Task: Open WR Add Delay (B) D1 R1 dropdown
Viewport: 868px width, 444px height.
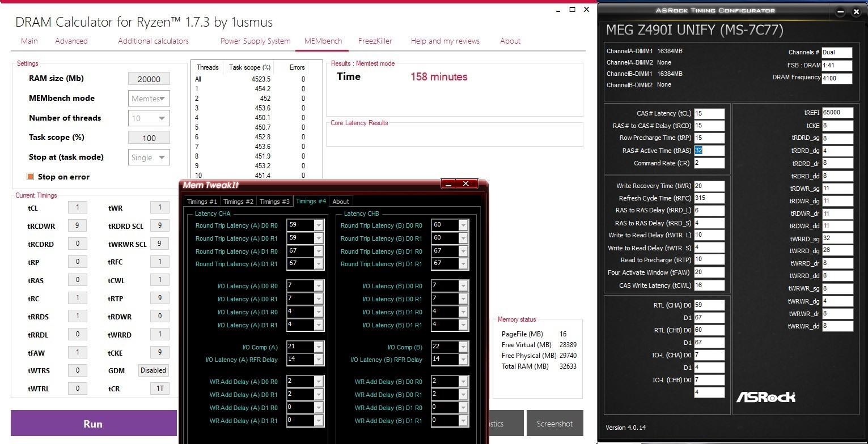Action: [x=463, y=421]
